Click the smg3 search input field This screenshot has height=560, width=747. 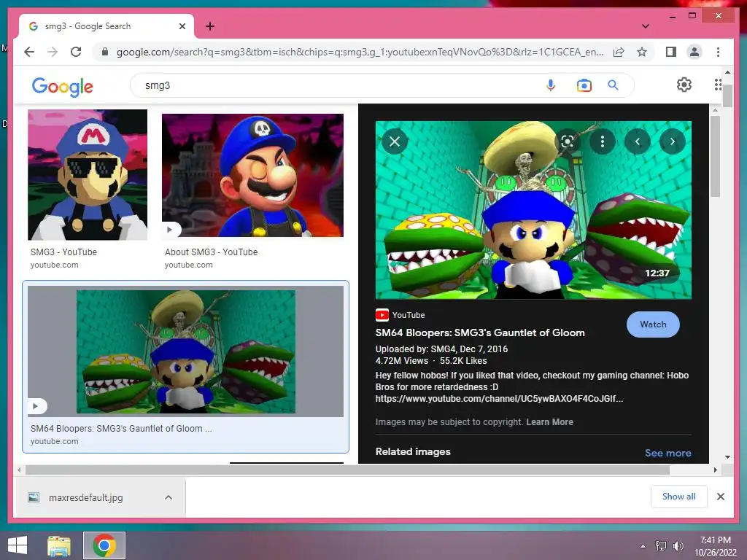[x=333, y=85]
